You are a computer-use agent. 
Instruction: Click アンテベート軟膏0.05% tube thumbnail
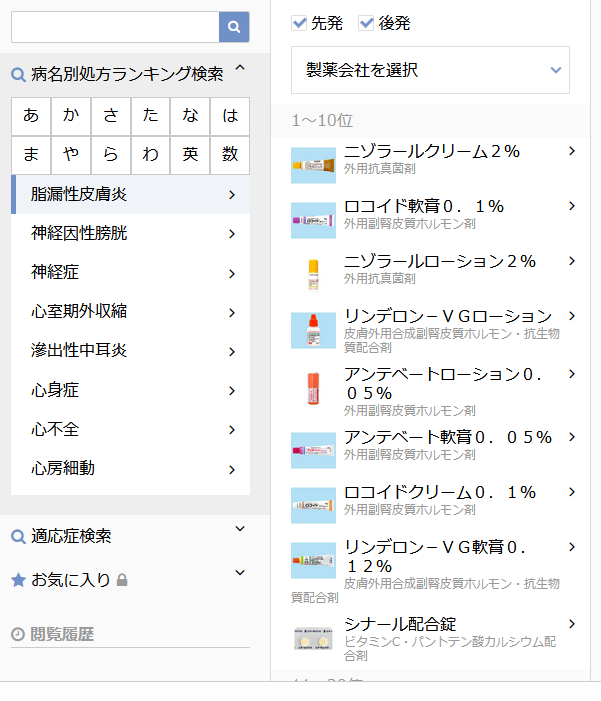(x=313, y=451)
